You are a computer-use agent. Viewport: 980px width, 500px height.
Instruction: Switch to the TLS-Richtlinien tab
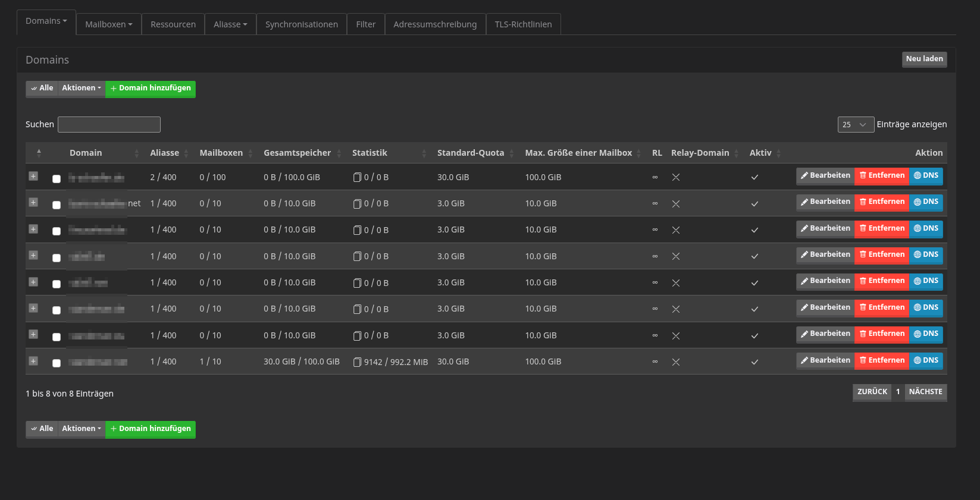tap(523, 24)
